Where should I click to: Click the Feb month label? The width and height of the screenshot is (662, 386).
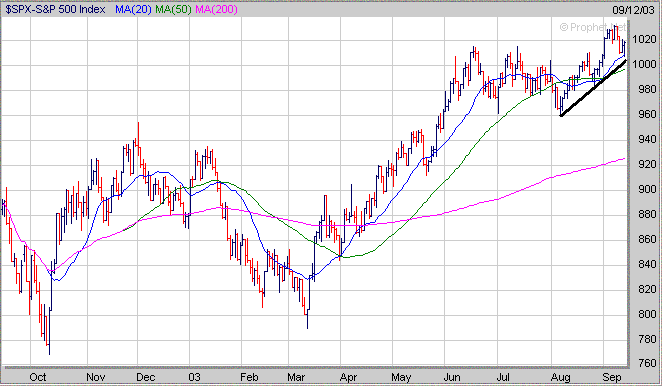[x=249, y=377]
